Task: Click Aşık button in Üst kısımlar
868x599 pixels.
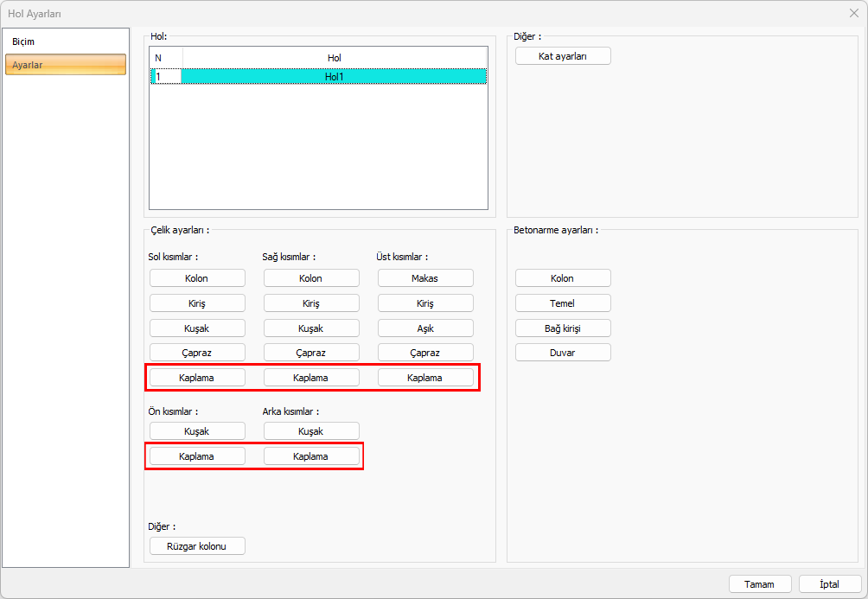Action: pyautogui.click(x=425, y=328)
